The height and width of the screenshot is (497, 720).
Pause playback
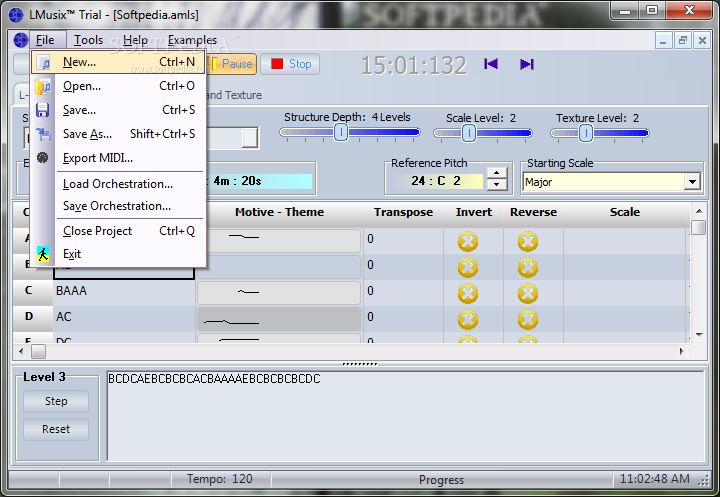[233, 64]
